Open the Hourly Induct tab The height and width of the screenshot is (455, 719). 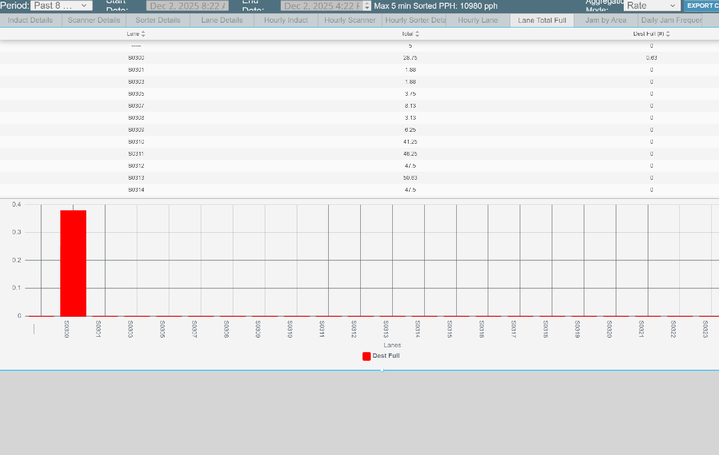286,20
